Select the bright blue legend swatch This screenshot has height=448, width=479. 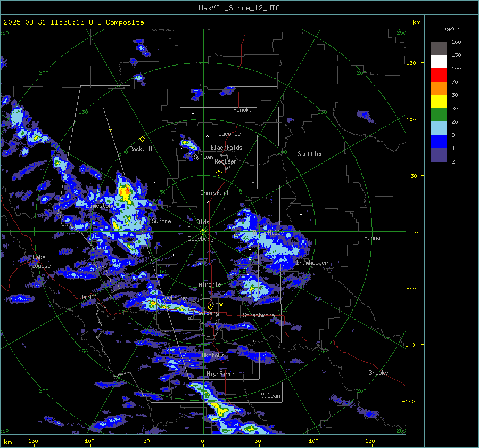click(439, 141)
